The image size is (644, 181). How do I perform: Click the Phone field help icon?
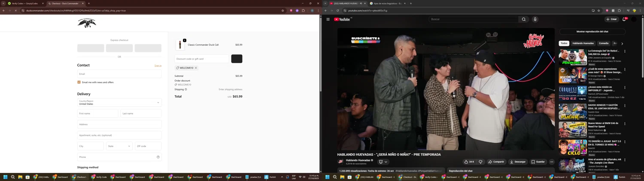(158, 157)
